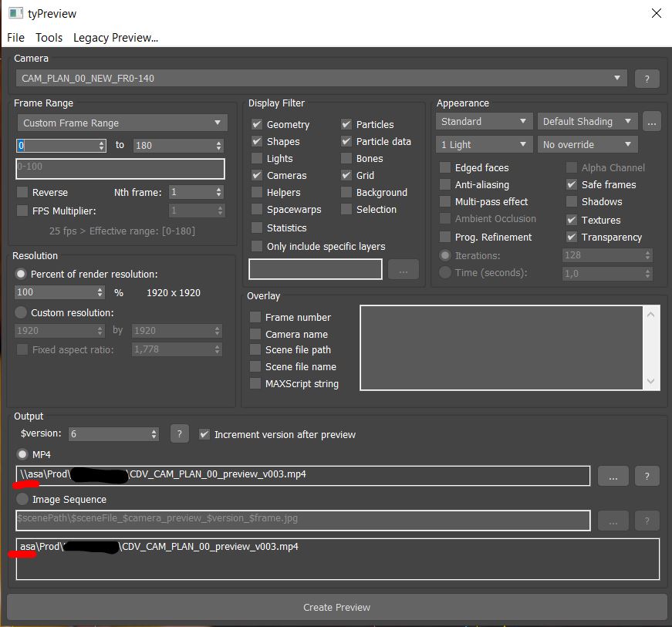This screenshot has height=627, width=672.
Task: Enable Scene file path overlay
Action: [255, 349]
